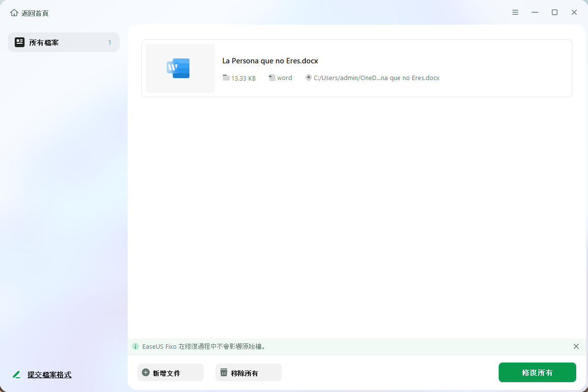Click the location pin icon before file path

[308, 78]
